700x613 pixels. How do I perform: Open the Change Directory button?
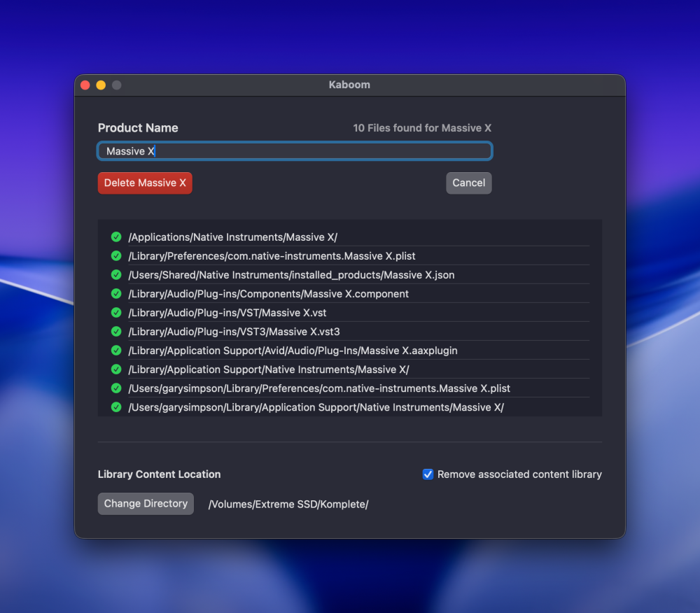[146, 504]
